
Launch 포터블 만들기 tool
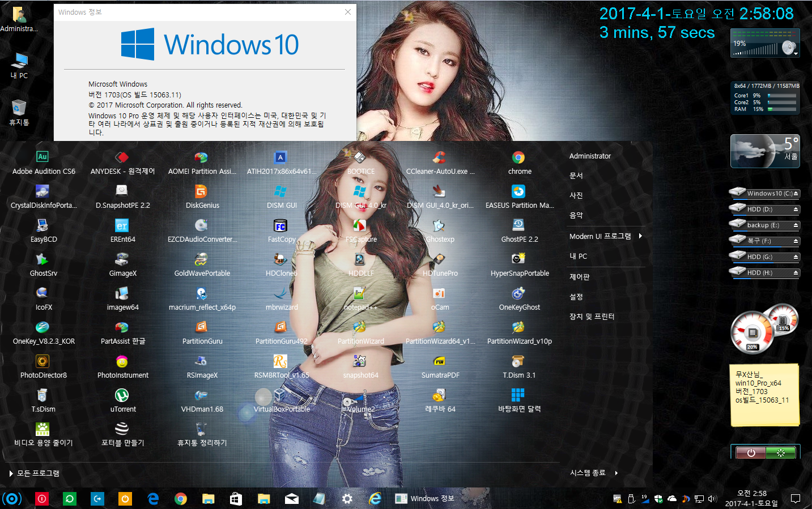tap(122, 435)
